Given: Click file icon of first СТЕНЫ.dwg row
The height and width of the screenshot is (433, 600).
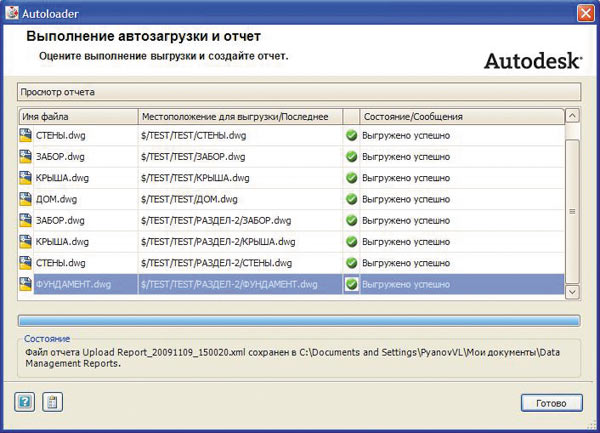Looking at the screenshot, I should (26, 135).
